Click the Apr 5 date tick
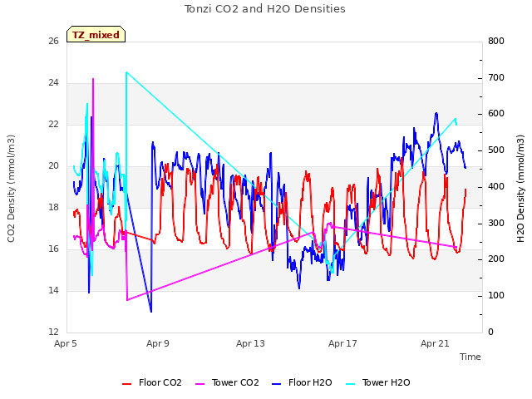Viewport: 532px width, 399px height. pos(66,343)
